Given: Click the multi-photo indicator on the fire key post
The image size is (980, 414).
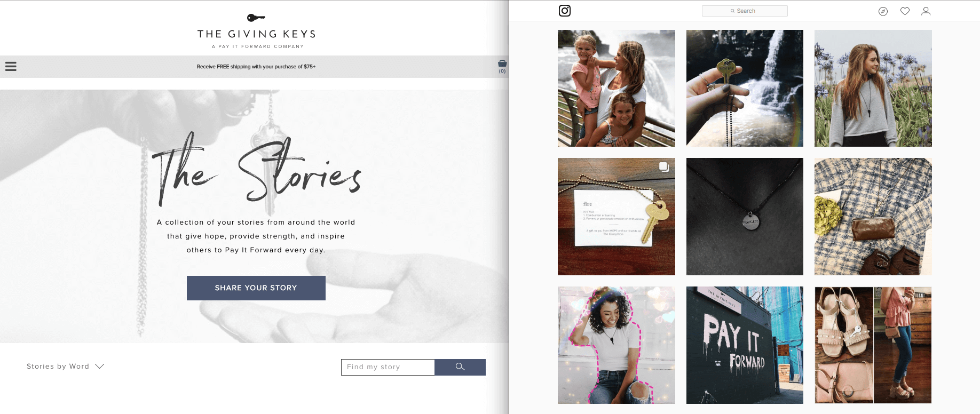Looking at the screenshot, I should [x=663, y=167].
